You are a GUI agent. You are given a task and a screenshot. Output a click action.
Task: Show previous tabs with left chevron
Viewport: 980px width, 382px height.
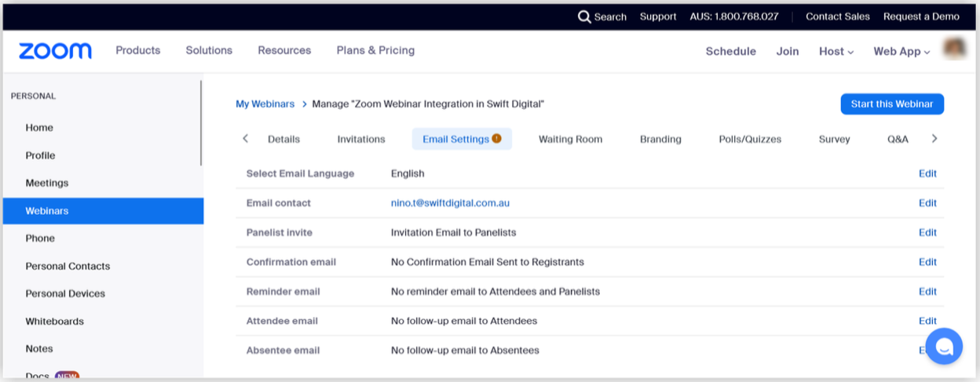[x=245, y=139]
